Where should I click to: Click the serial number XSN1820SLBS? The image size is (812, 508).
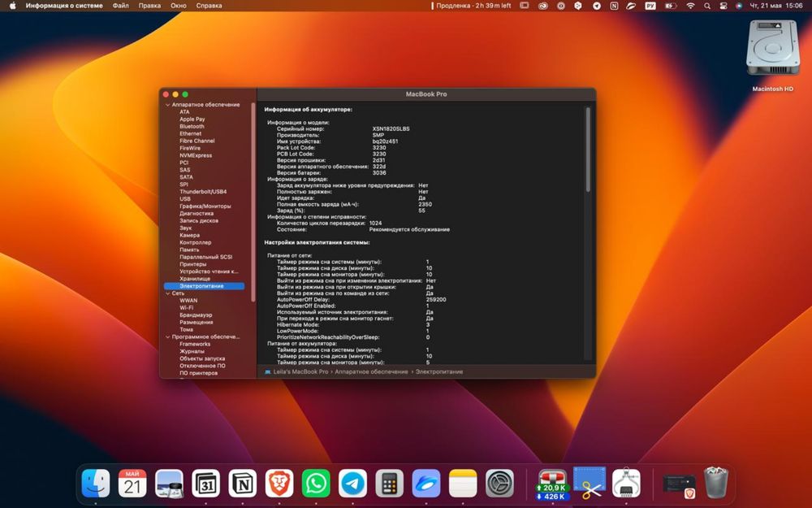[x=391, y=128]
